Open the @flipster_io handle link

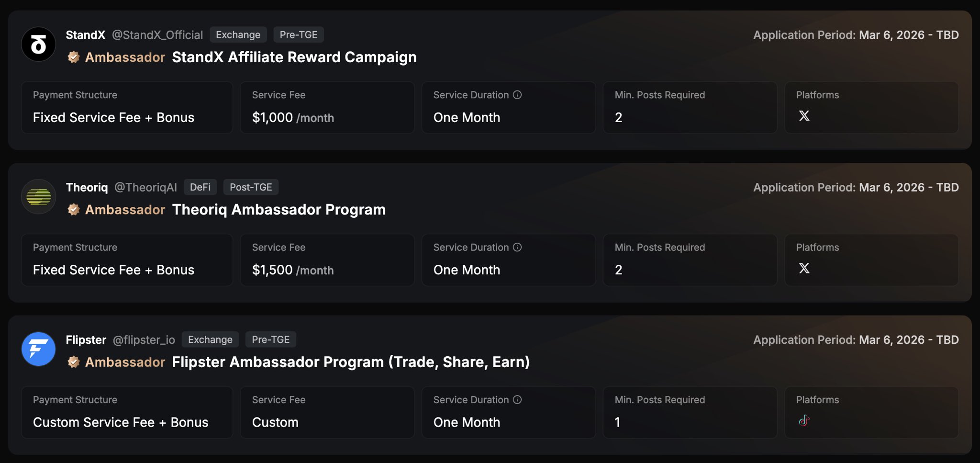(144, 339)
